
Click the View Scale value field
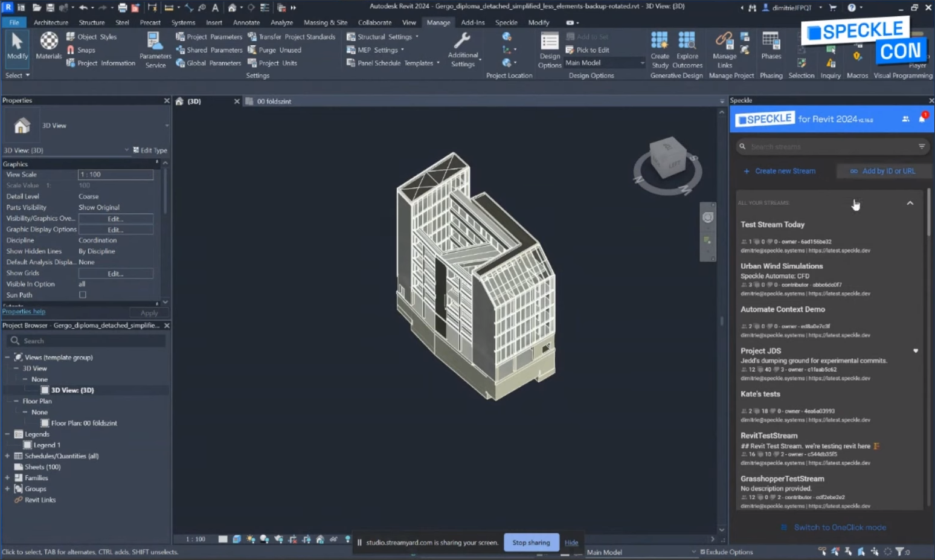(115, 175)
